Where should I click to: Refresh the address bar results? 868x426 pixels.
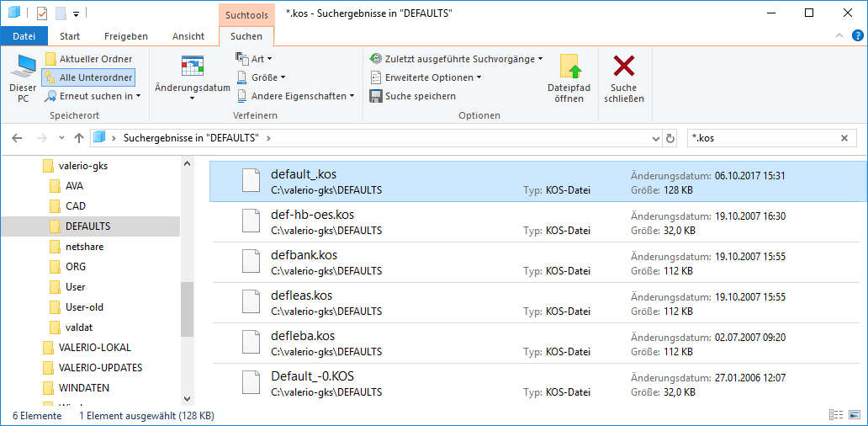[x=670, y=138]
